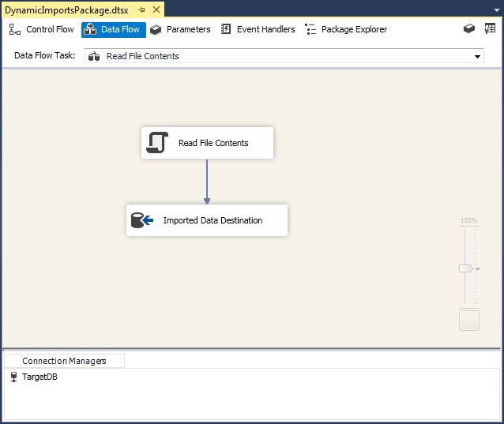Switch to the Control Flow tab
The width and height of the screenshot is (504, 424).
pos(41,30)
